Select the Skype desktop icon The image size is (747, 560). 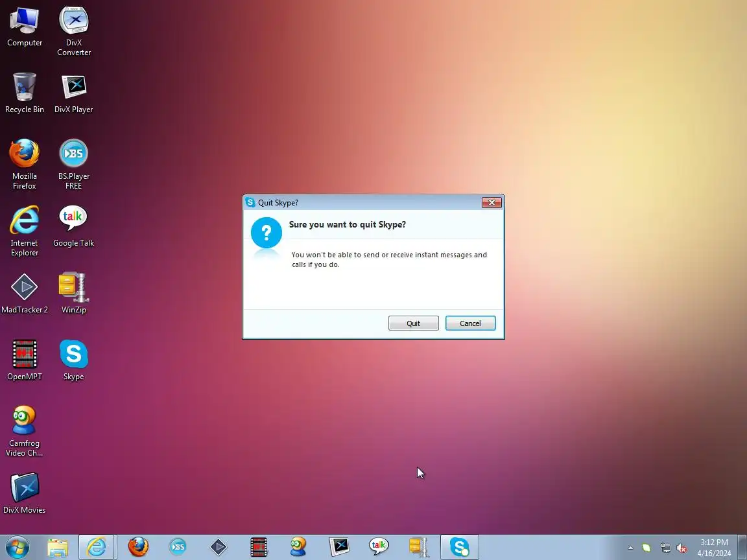point(74,360)
